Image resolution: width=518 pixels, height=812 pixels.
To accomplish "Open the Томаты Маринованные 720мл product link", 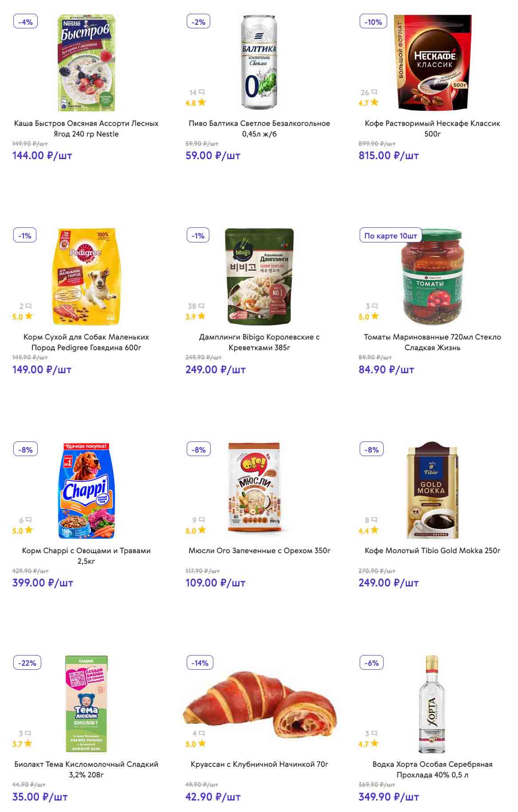I will 432,342.
